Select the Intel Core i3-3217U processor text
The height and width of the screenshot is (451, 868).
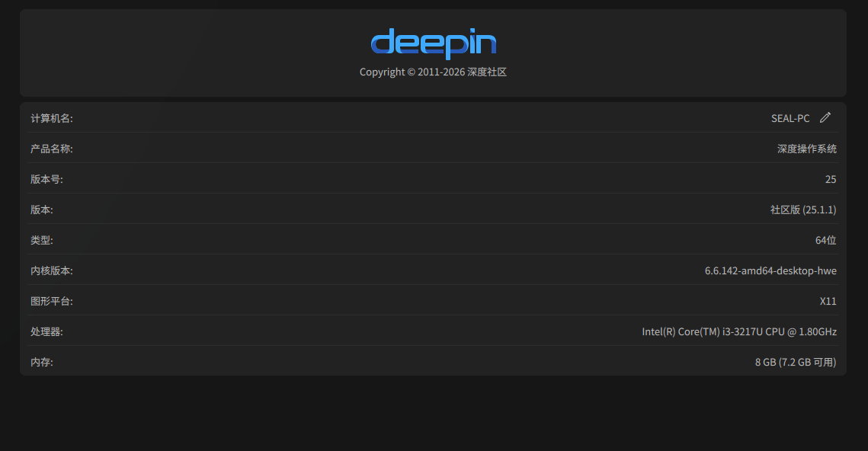click(739, 331)
